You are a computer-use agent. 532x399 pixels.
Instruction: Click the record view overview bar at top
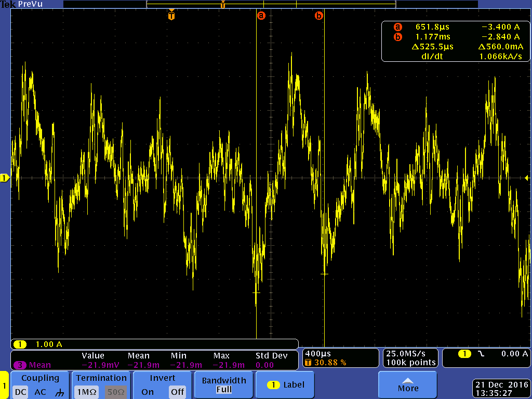pos(270,4)
